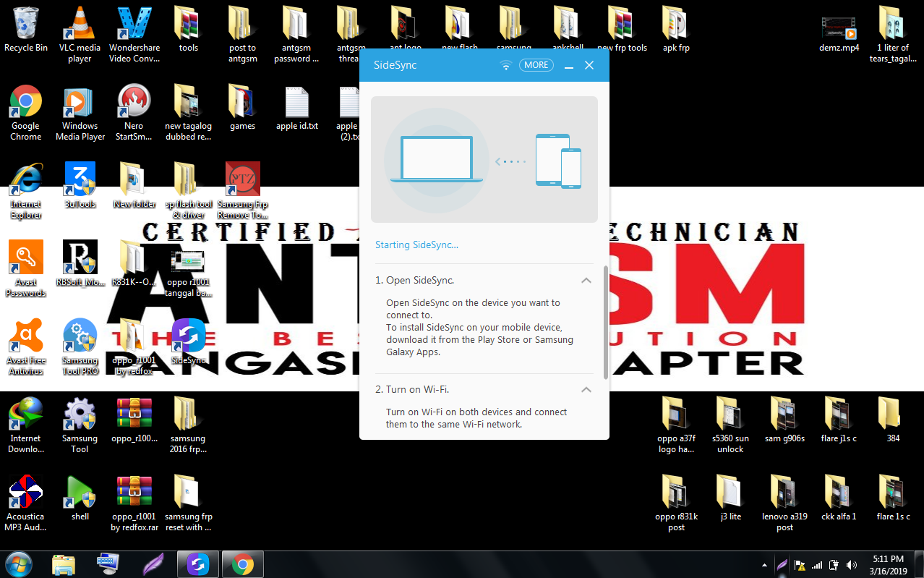Image resolution: width=924 pixels, height=578 pixels.
Task: Open the 'ckk alfa 1' folder
Action: pyautogui.click(x=839, y=498)
